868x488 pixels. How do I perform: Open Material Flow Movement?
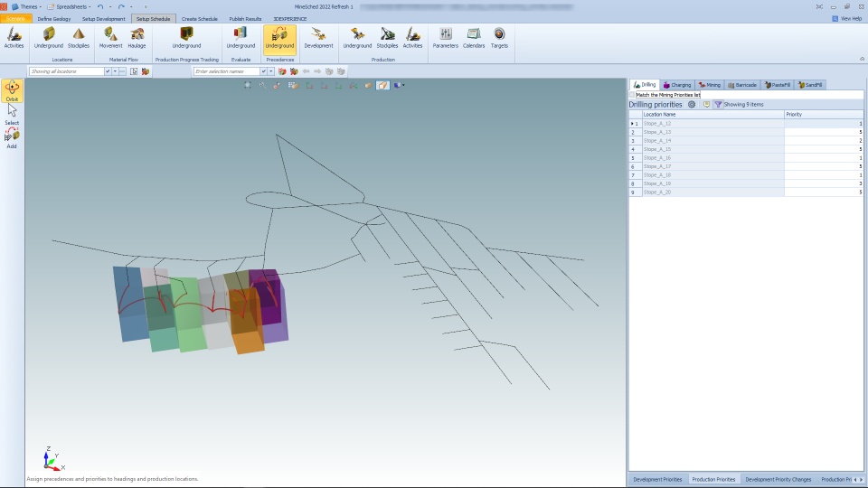(110, 38)
